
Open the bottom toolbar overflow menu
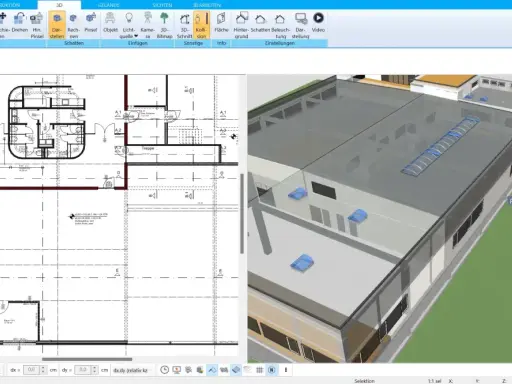point(286,370)
